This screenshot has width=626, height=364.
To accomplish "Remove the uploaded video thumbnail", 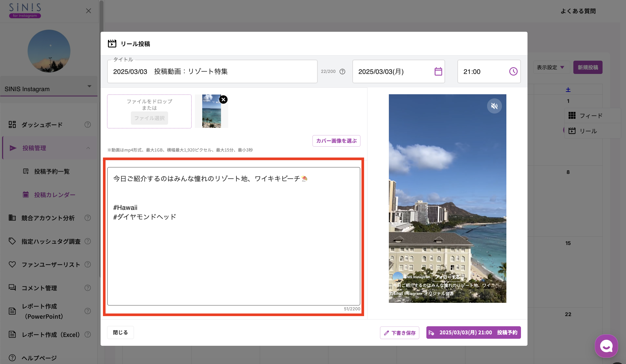I will [x=223, y=99].
